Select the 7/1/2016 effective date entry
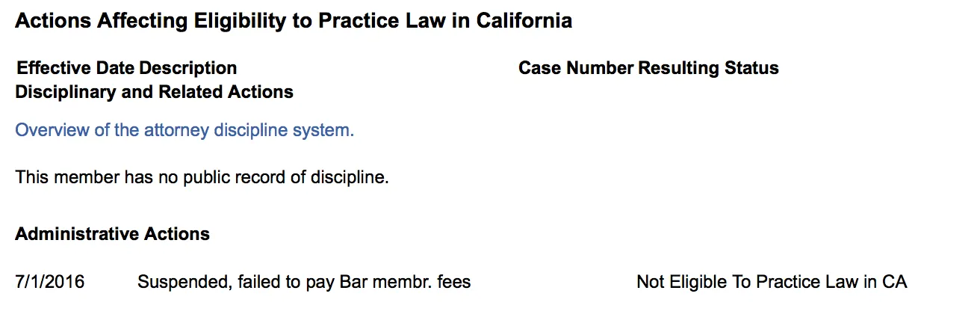The height and width of the screenshot is (332, 980). coord(50,283)
